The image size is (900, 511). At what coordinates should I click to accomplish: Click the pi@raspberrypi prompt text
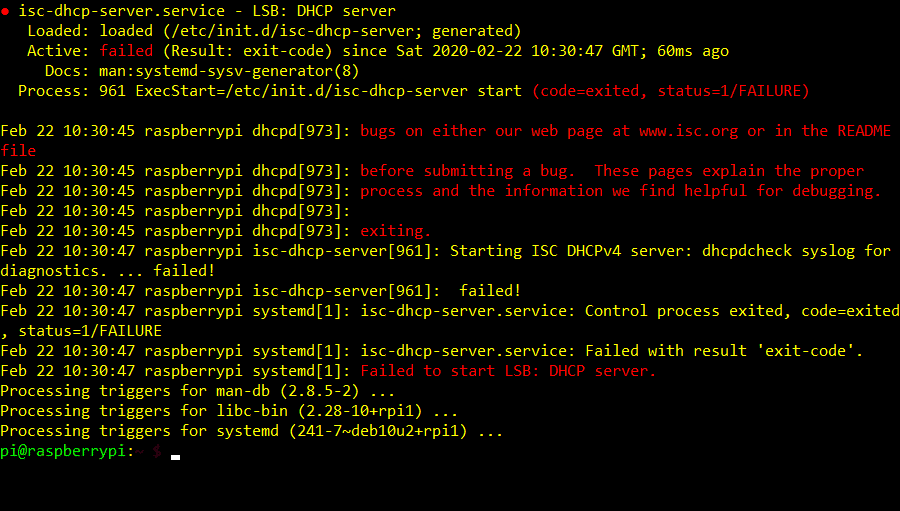tap(62, 451)
